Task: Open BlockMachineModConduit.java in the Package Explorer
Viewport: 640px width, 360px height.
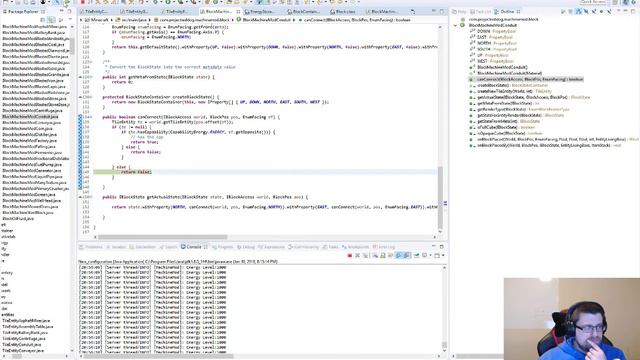Action: click(x=31, y=117)
